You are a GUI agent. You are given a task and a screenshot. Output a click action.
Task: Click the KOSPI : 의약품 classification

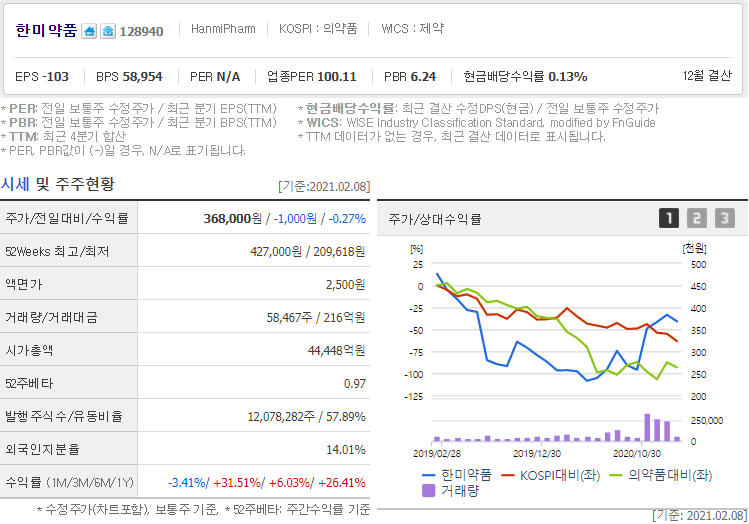tap(318, 29)
